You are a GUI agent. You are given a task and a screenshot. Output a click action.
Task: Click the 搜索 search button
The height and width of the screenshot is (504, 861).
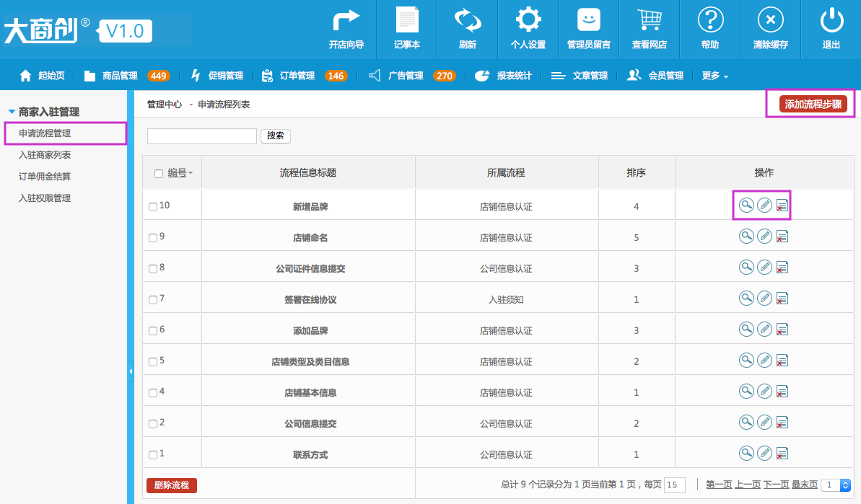tap(275, 136)
